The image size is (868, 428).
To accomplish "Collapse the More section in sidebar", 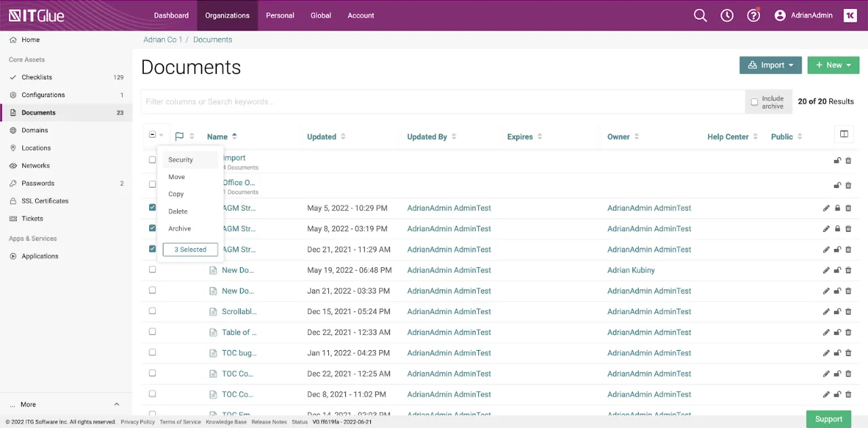I will click(x=117, y=404).
